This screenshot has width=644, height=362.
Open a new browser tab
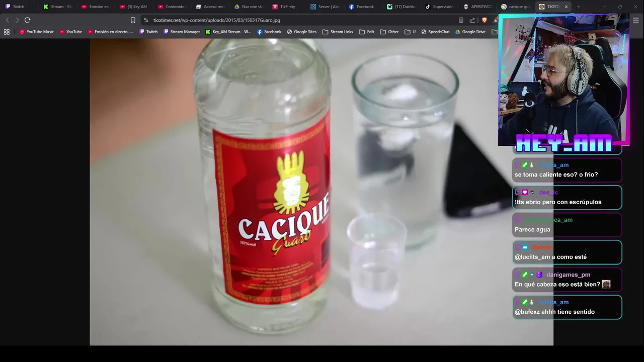(579, 7)
